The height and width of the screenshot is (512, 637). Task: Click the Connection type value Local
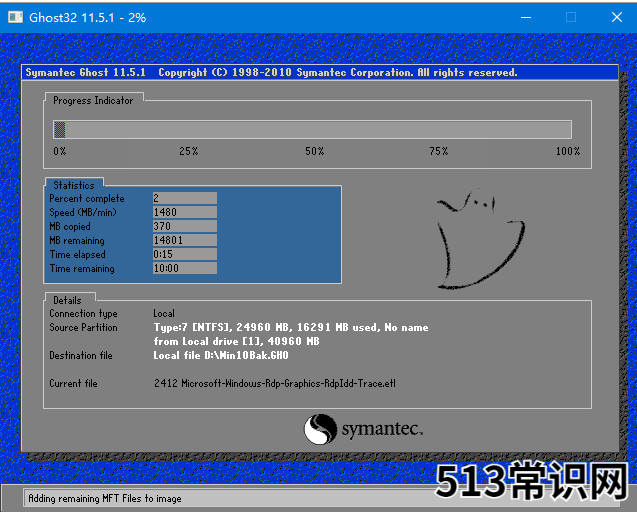(x=164, y=313)
